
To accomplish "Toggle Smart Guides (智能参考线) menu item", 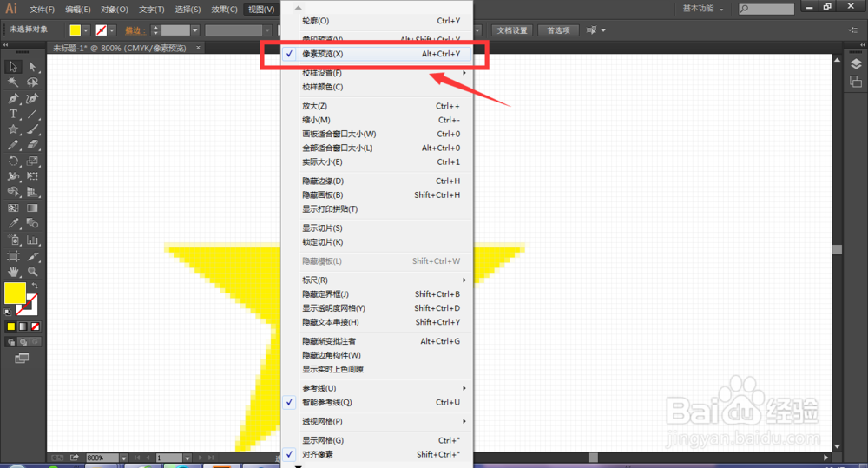I will 377,403.
